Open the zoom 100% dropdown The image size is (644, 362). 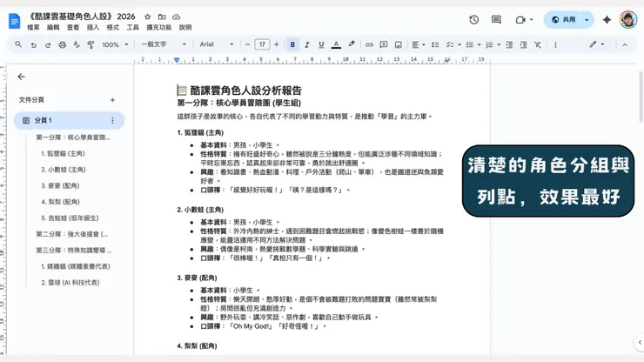click(115, 44)
